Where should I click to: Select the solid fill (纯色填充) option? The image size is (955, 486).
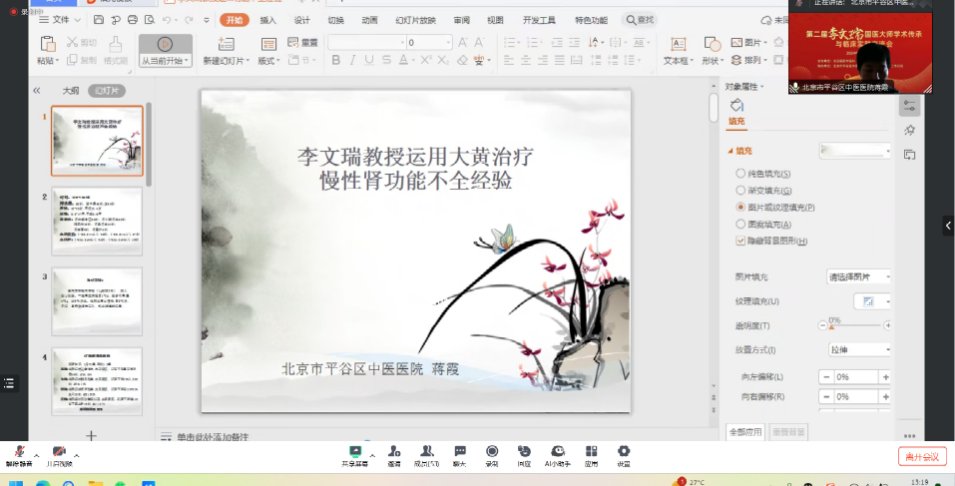pos(740,173)
